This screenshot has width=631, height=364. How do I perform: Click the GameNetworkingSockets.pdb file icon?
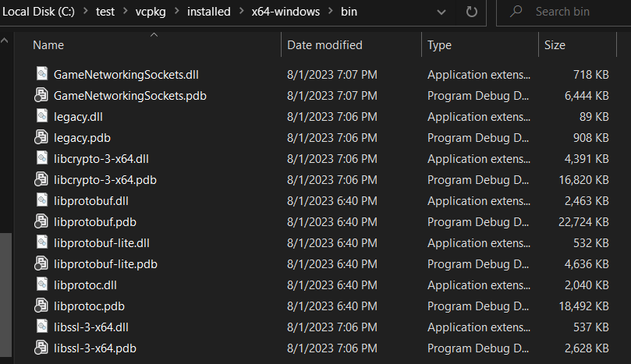coord(41,96)
